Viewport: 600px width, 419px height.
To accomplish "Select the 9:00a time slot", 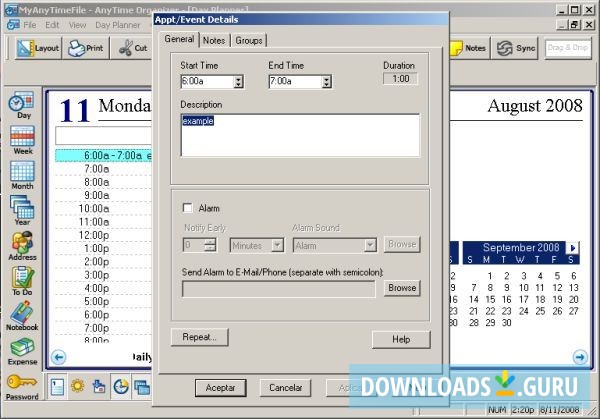I will pos(104,195).
